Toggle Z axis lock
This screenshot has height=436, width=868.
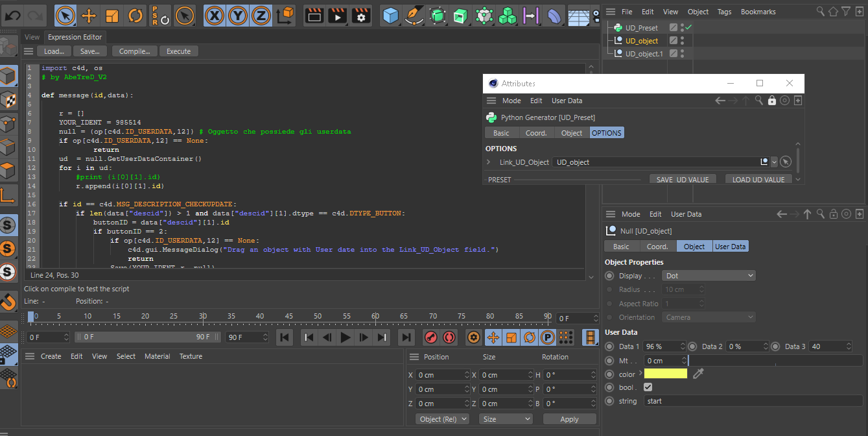261,15
